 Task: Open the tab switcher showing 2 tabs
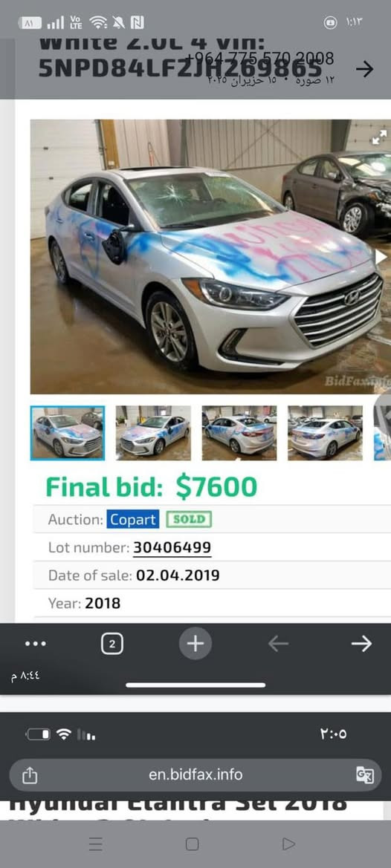tap(112, 644)
